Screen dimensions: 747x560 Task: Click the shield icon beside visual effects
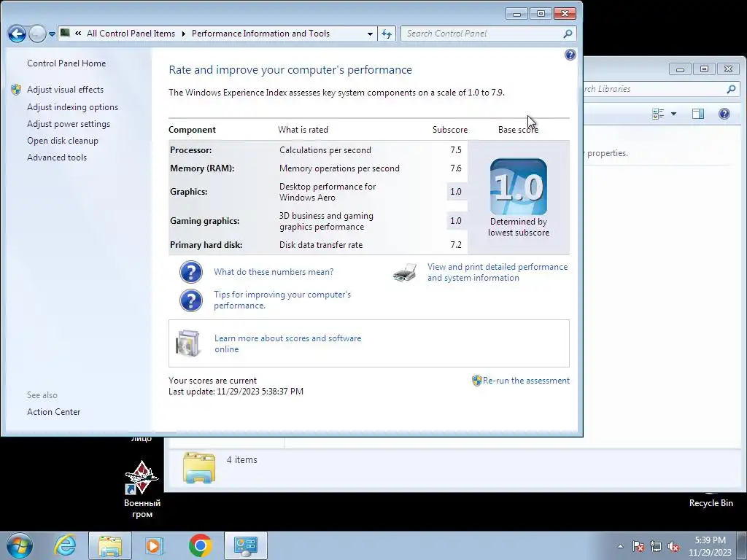(16, 90)
